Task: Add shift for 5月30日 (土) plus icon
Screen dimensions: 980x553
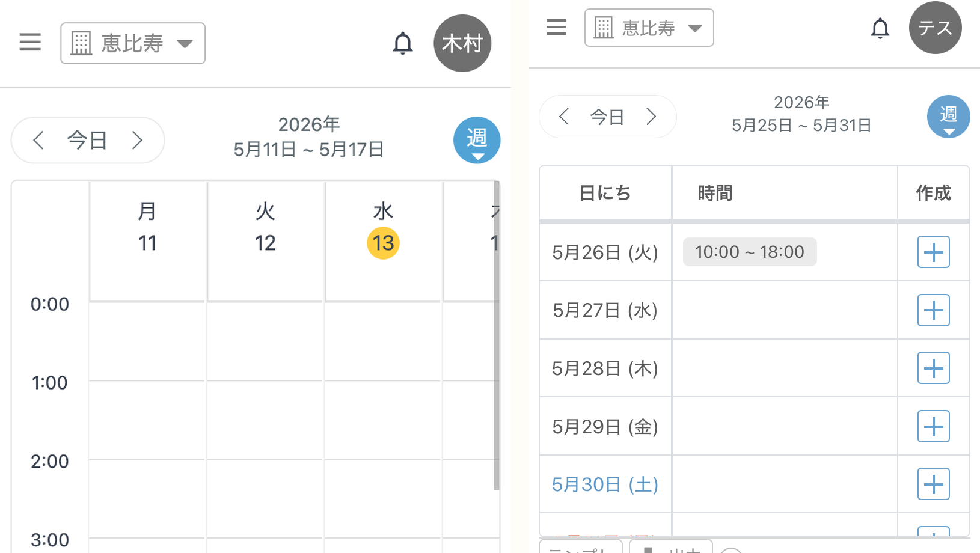Action: 933,484
